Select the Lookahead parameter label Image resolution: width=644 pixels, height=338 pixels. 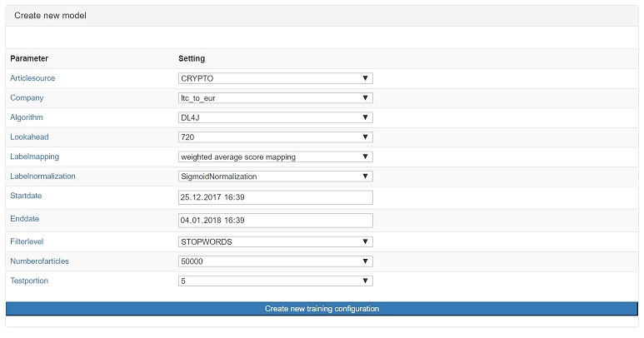28,137
